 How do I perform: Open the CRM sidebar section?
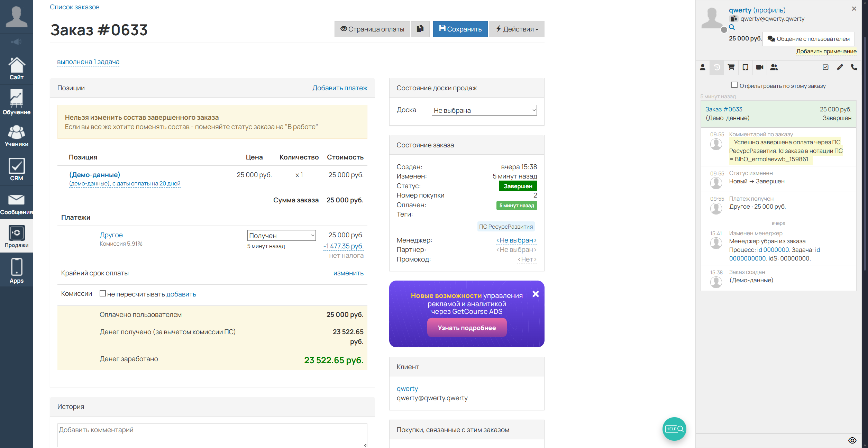coord(16,170)
